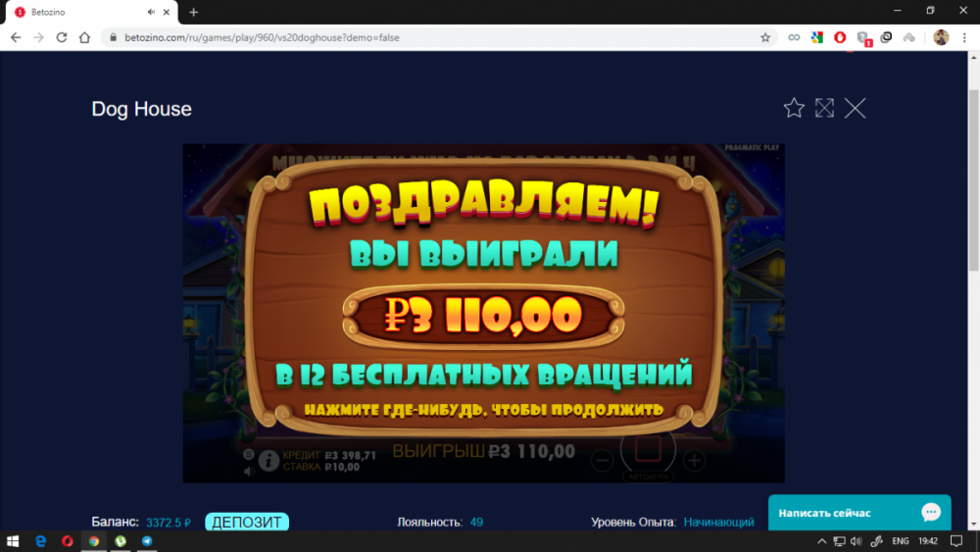Open the Windows Start menu
The image size is (980, 552).
coord(13,541)
